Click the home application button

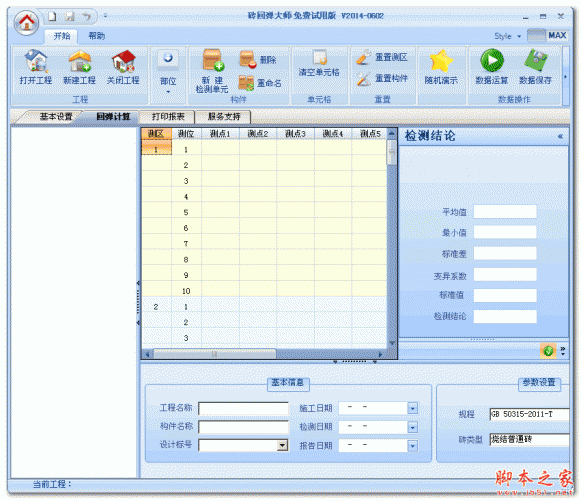tap(26, 23)
